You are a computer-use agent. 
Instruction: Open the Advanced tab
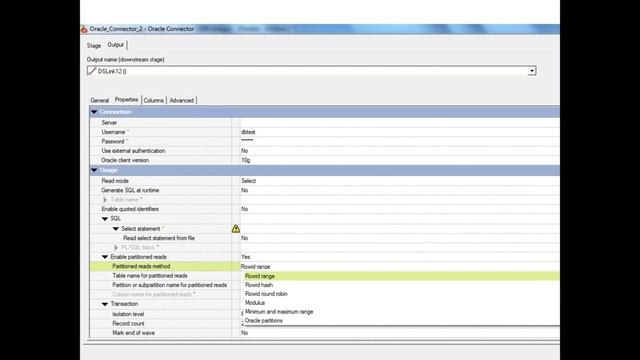(x=182, y=100)
